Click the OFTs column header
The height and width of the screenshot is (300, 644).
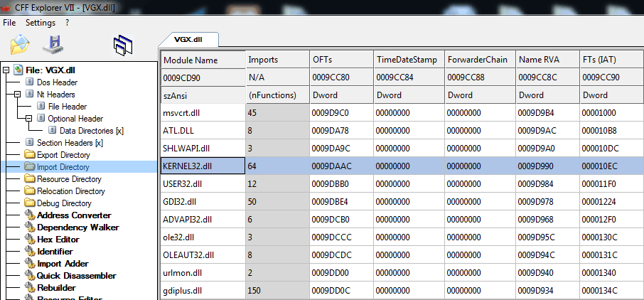[x=341, y=60]
